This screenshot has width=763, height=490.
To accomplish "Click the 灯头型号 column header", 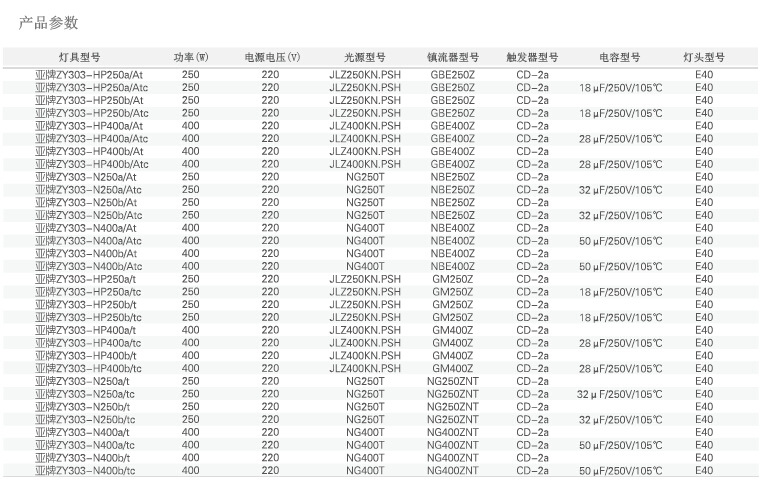I will [x=704, y=57].
